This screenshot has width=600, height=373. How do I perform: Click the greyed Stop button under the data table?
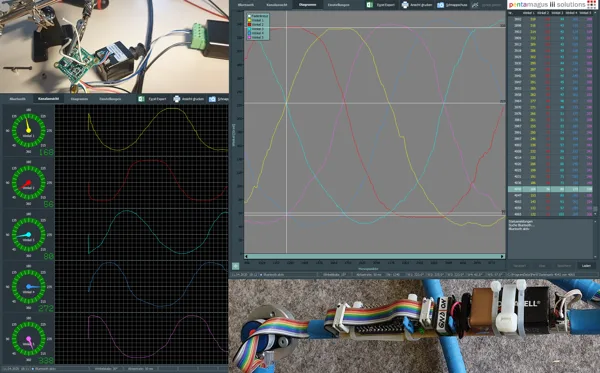pyautogui.click(x=542, y=265)
